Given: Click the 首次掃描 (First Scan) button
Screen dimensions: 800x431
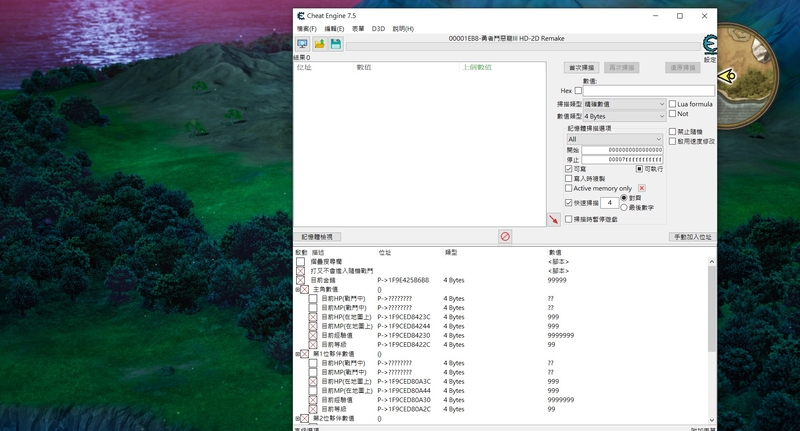Looking at the screenshot, I should [x=582, y=68].
